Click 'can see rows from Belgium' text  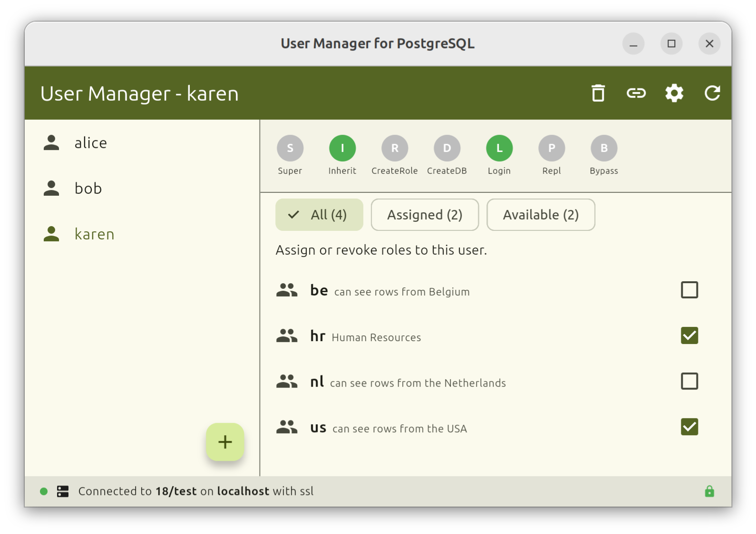[402, 292]
